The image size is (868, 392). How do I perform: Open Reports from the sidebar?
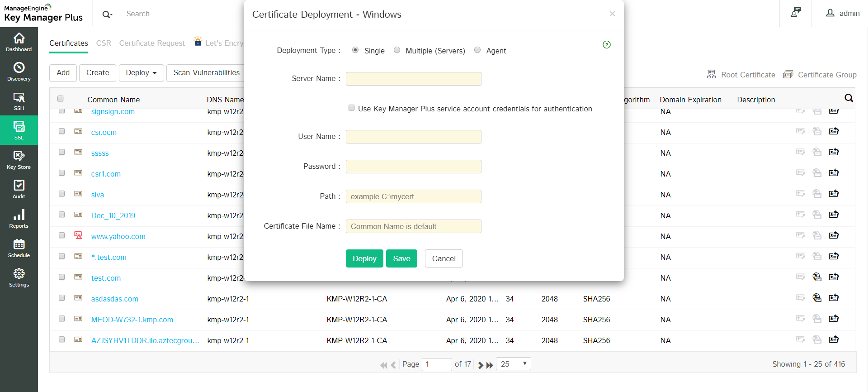point(19,219)
